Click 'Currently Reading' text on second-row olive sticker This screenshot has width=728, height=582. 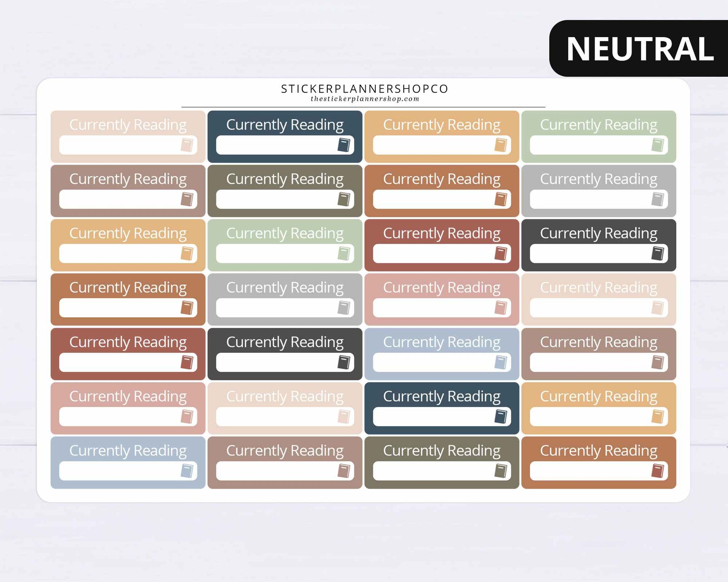285,179
